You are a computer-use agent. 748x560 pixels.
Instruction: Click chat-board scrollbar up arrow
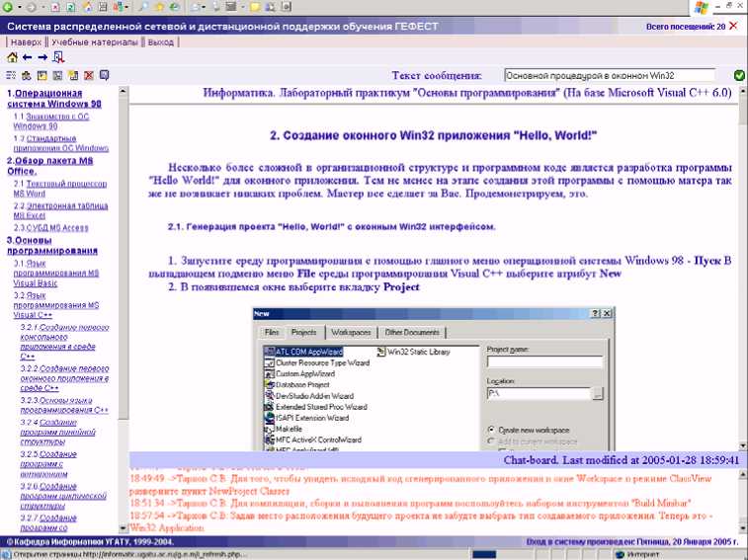pyautogui.click(x=743, y=474)
